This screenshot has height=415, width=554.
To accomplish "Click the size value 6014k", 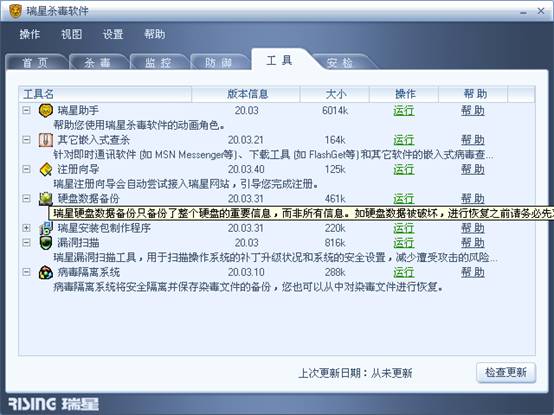I will point(335,111).
